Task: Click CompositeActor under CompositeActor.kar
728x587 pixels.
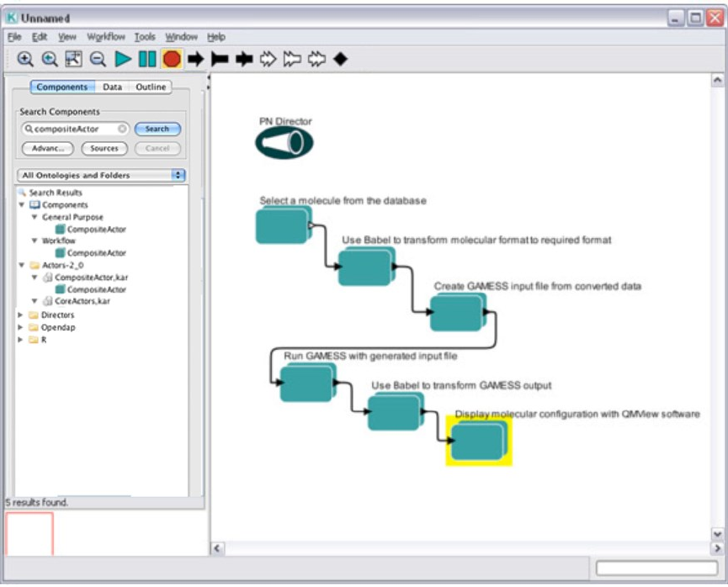Action: (96, 289)
